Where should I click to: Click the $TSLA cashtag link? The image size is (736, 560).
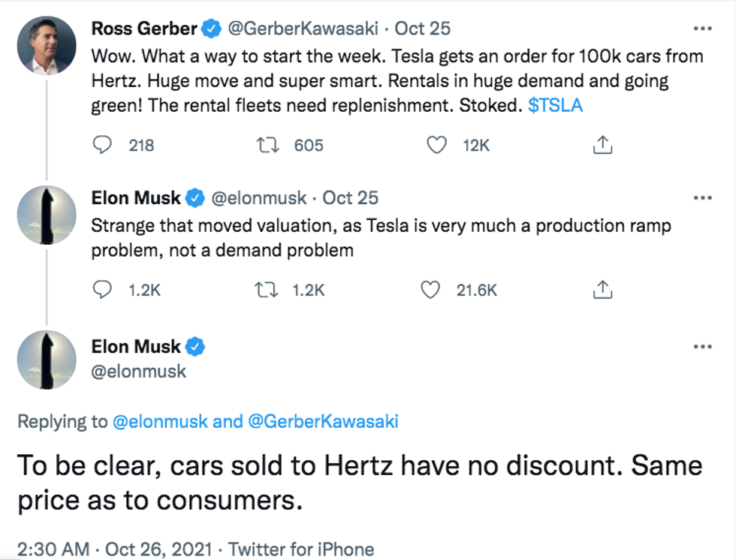coord(555,106)
